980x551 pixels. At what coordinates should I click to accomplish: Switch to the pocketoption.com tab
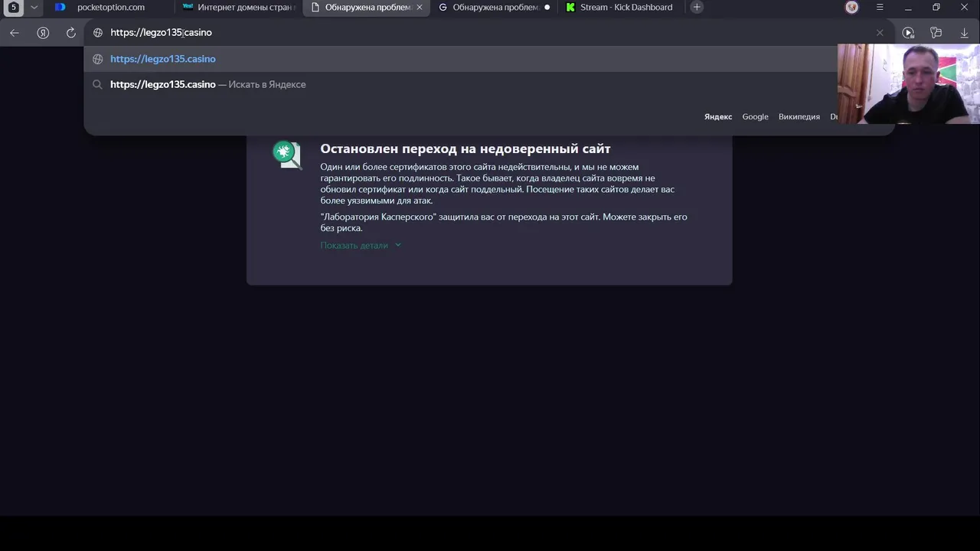tap(110, 8)
